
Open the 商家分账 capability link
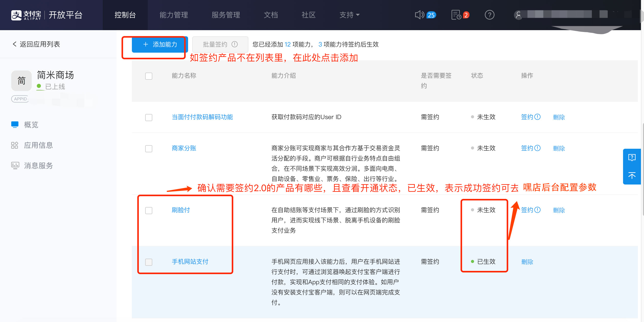184,148
